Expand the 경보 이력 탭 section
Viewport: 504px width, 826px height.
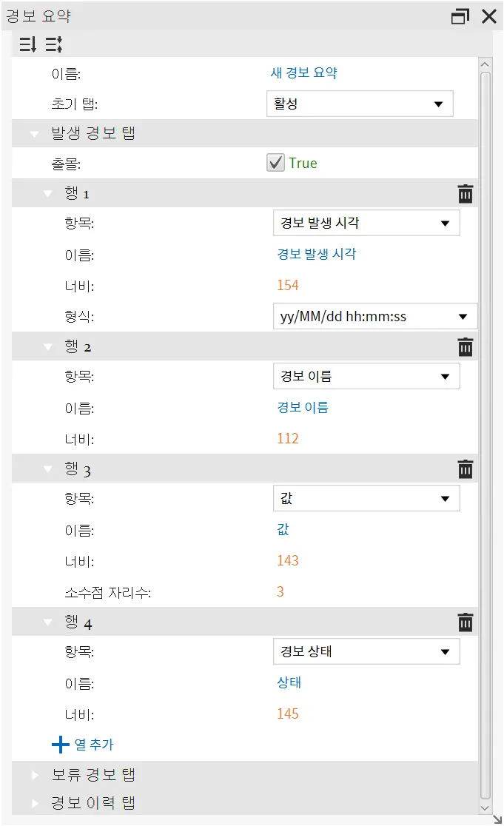pyautogui.click(x=36, y=803)
